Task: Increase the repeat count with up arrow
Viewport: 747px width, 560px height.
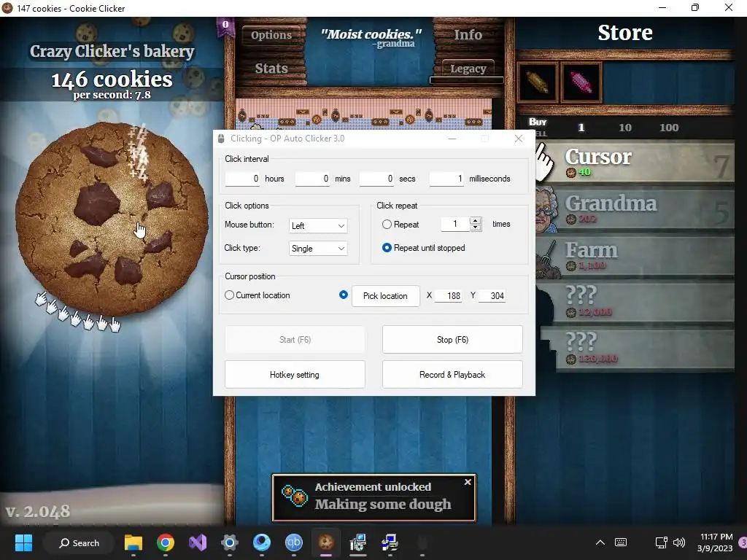Action: [476, 220]
